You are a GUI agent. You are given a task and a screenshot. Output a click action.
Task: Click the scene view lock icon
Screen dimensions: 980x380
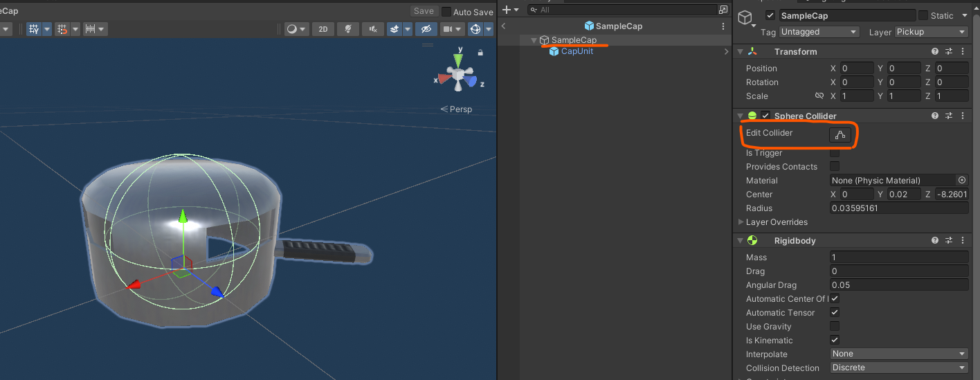480,52
